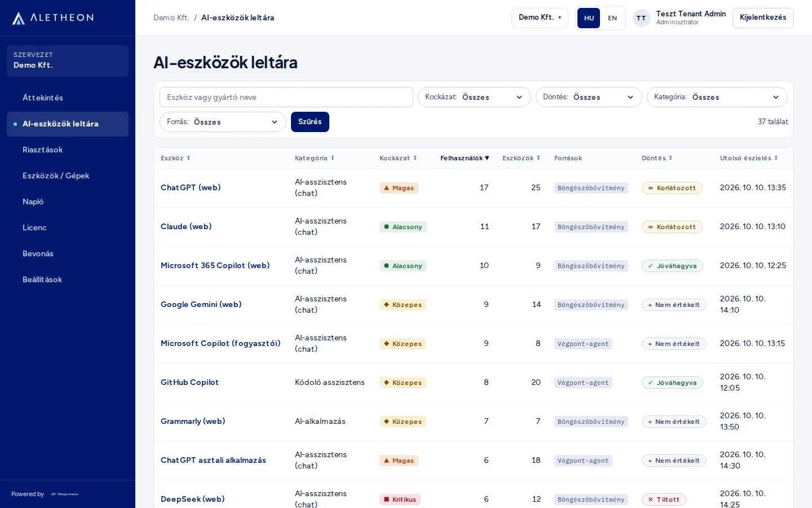
Task: Click the Tiltott decision badge for DeepSeek
Action: pos(664,500)
